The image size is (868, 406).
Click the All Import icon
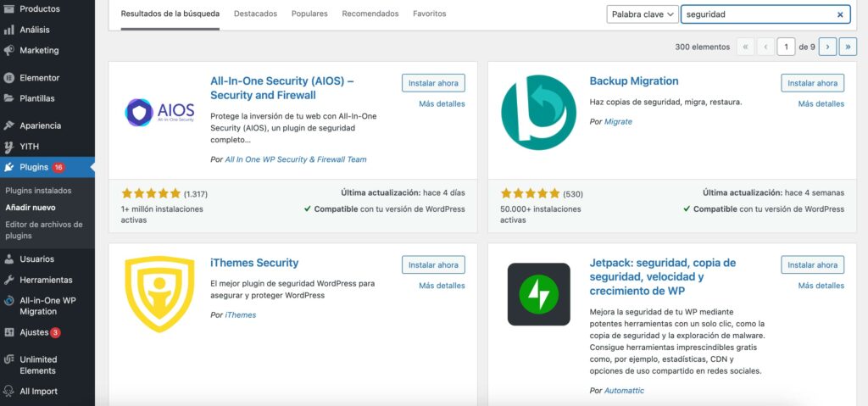[8, 392]
